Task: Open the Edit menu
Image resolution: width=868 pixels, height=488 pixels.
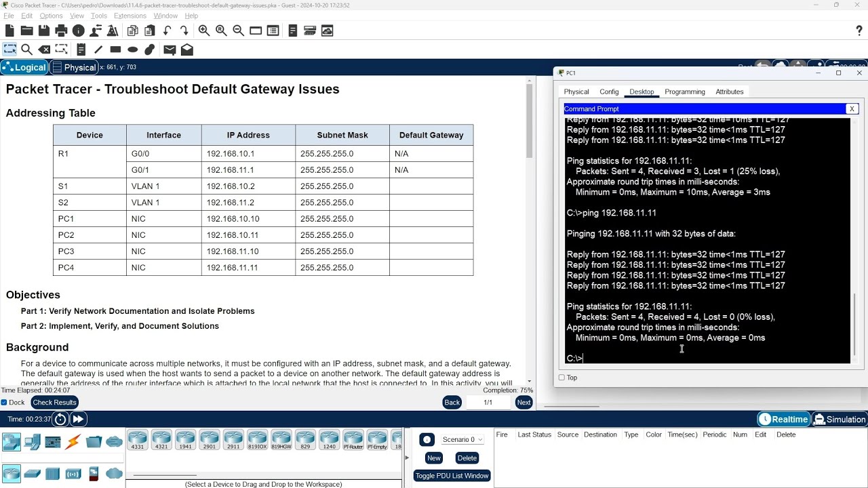Action: [27, 16]
